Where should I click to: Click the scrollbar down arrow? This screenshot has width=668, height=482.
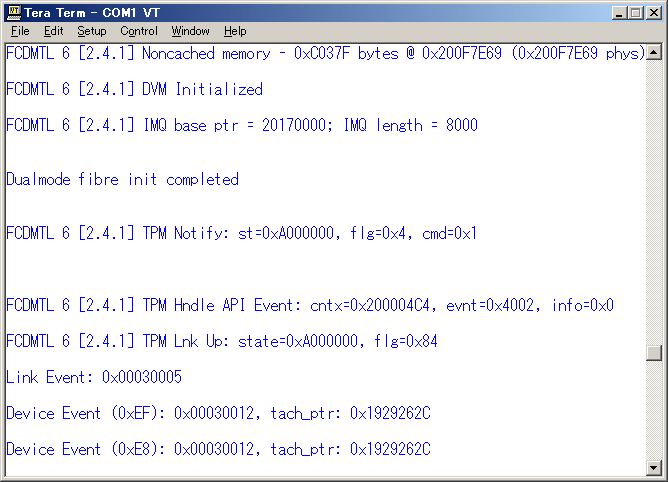pos(654,468)
